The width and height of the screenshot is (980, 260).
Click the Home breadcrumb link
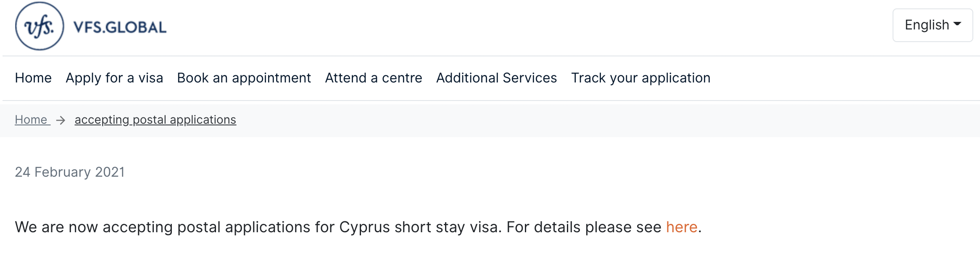click(x=31, y=120)
